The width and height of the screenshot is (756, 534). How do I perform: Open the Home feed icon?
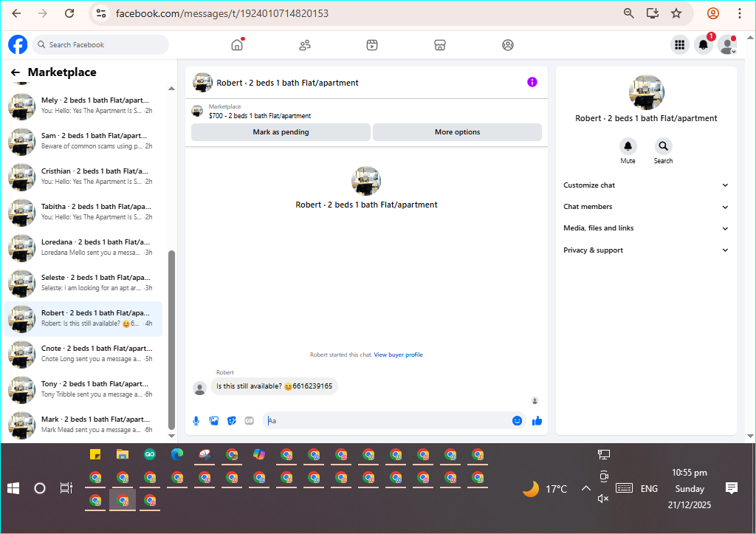point(237,45)
